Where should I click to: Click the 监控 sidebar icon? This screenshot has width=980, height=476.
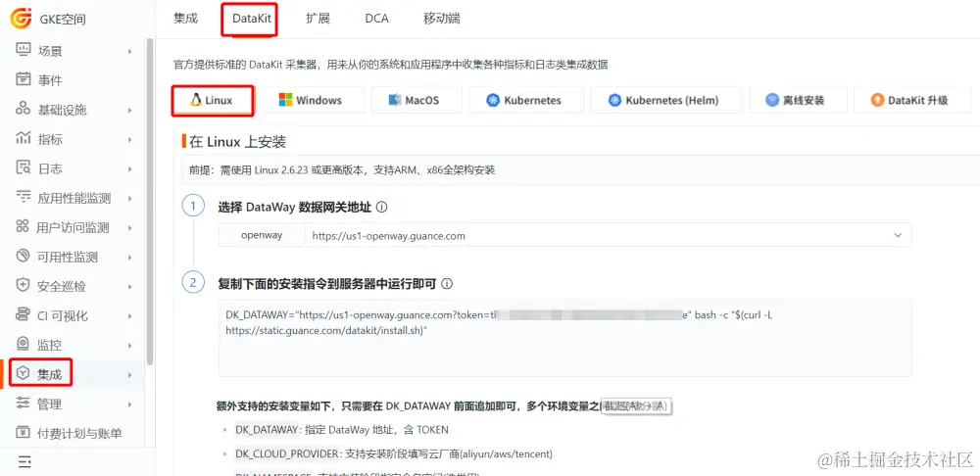click(x=24, y=344)
